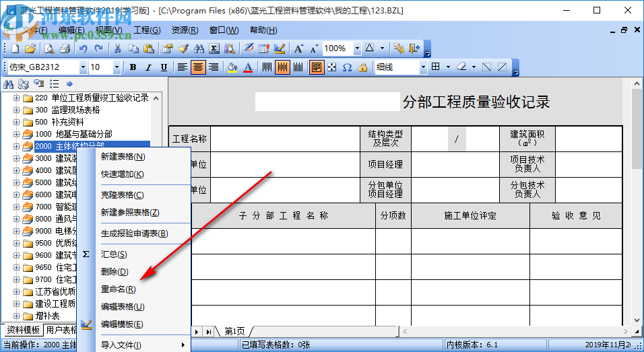
Task: Toggle the first vertical-lines alignment button
Action: click(267, 67)
